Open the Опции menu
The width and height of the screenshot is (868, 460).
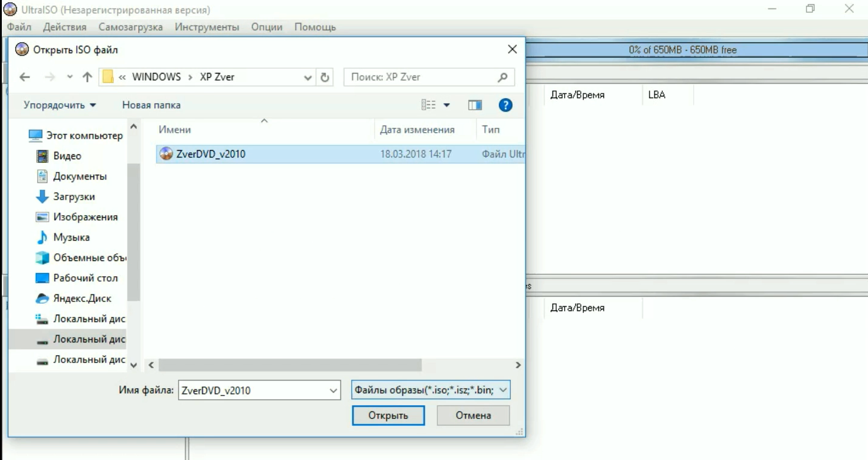(x=267, y=27)
